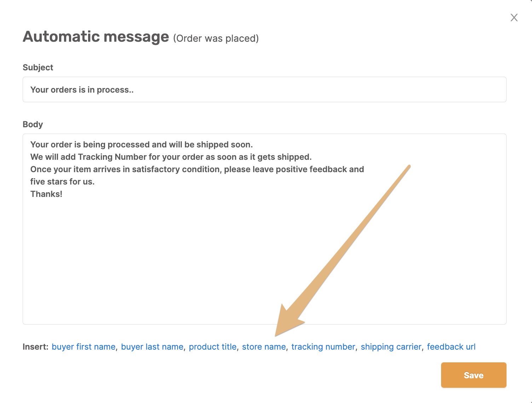532x403 pixels.
Task: Place cursor on 'Your order is being processed' line
Action: coord(141,145)
